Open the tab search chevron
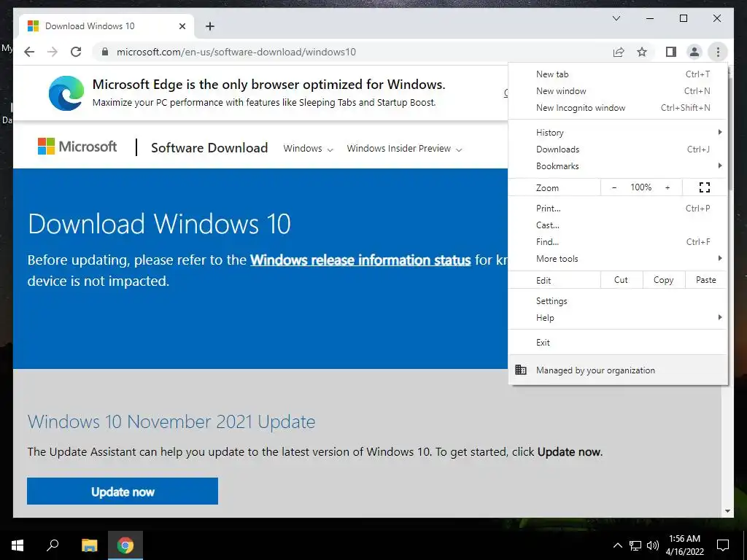747x560 pixels. coord(616,18)
